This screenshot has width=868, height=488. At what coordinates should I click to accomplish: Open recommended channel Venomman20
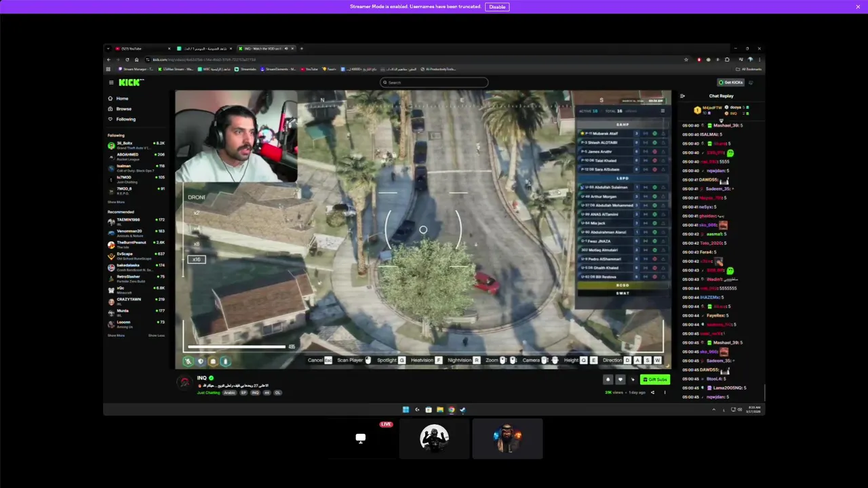[136, 232]
